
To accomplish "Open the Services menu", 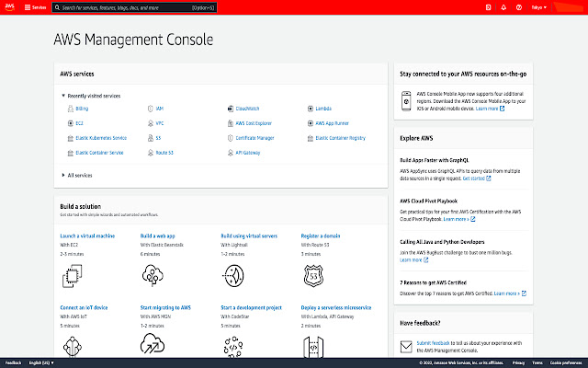I will click(x=36, y=6).
